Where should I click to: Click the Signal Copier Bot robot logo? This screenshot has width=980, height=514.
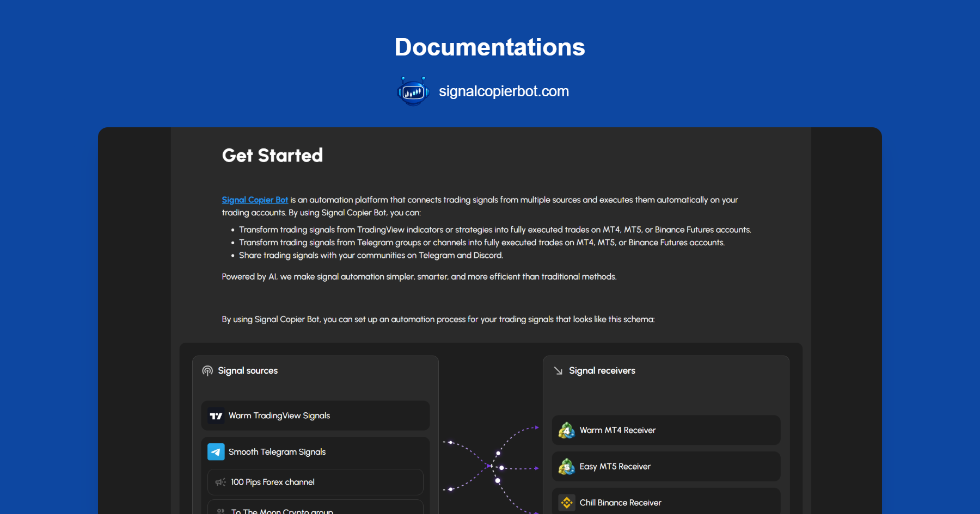[413, 91]
